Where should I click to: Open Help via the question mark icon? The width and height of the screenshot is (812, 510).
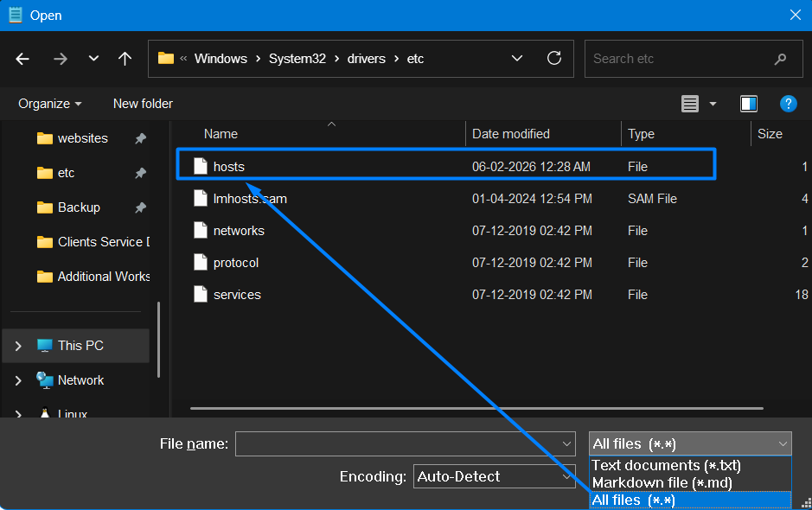788,103
